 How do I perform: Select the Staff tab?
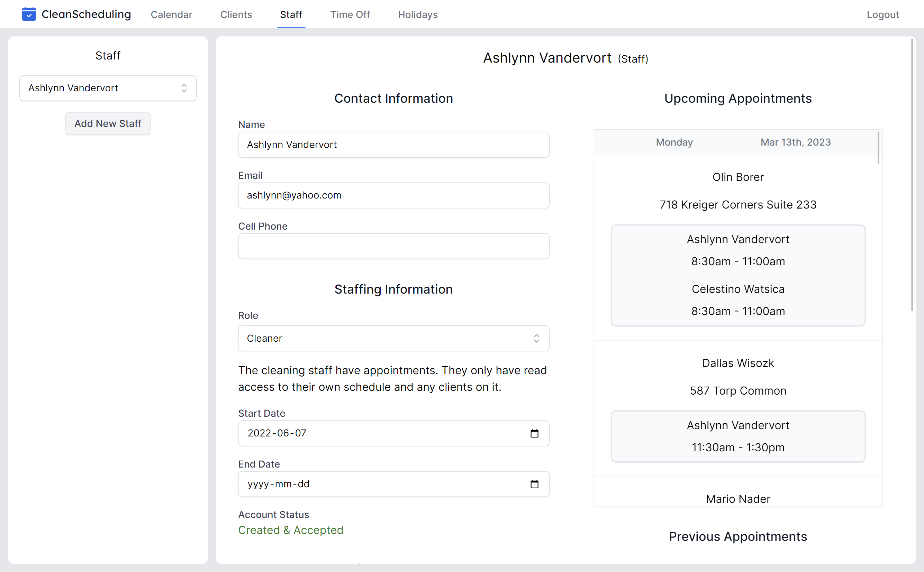click(291, 15)
